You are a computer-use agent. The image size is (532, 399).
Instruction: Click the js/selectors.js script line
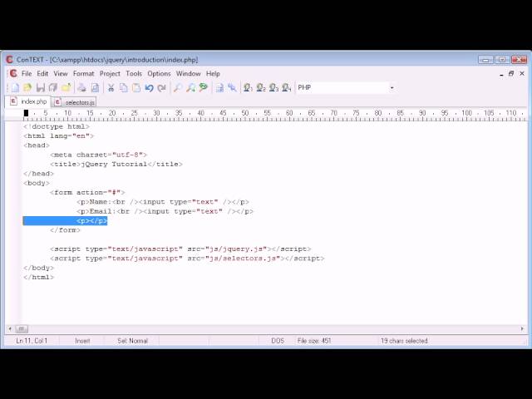point(187,259)
